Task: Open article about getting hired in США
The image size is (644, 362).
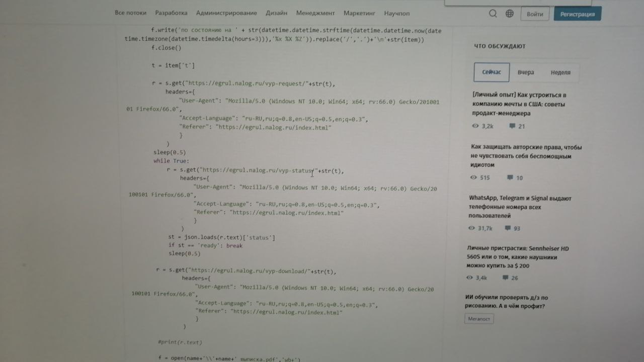Action: pyautogui.click(x=520, y=104)
